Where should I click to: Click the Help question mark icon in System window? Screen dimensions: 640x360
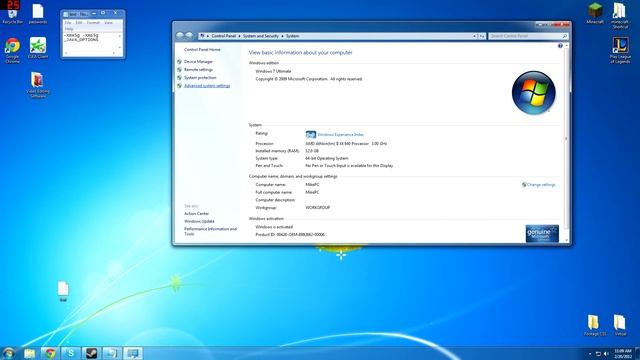pos(560,46)
